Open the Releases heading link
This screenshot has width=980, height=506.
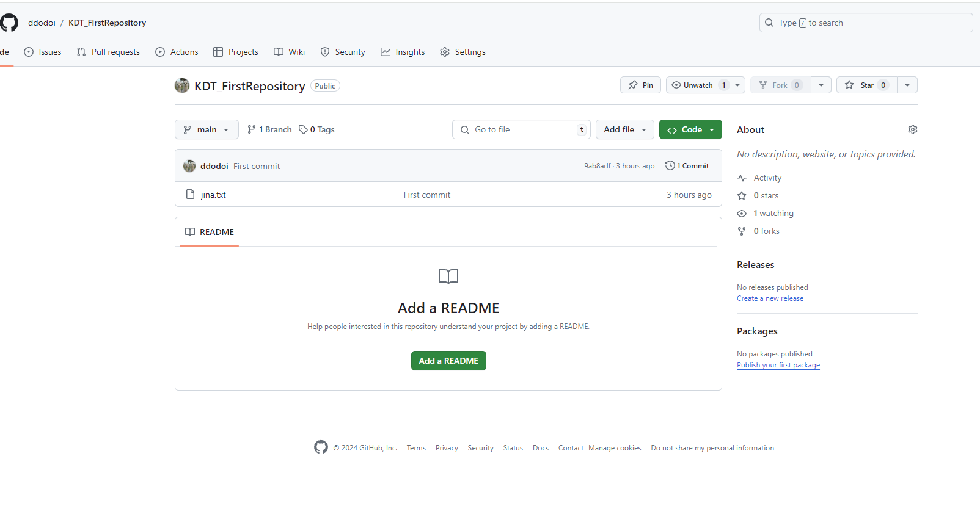click(x=756, y=264)
